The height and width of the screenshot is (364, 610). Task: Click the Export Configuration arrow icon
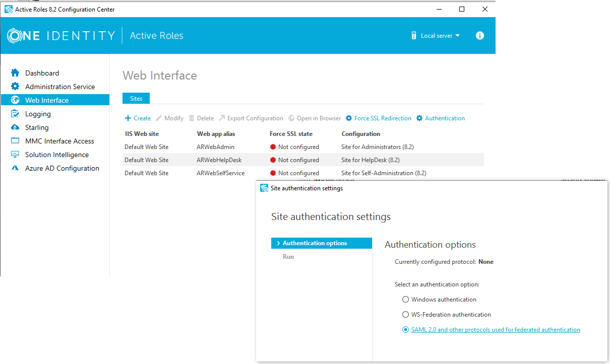222,118
